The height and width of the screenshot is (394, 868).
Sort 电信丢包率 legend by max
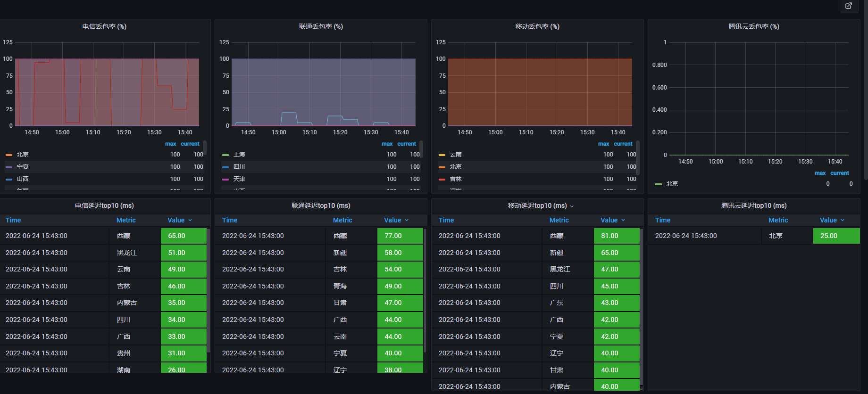(x=171, y=144)
